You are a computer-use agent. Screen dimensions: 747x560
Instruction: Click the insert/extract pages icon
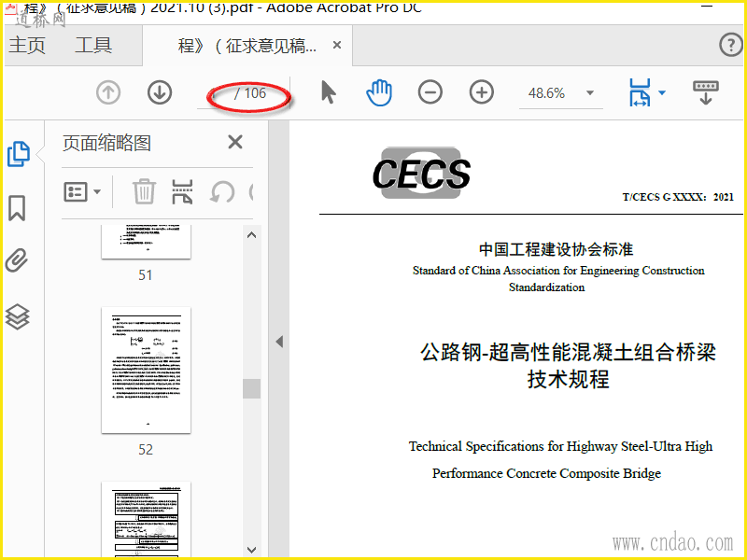point(182,191)
